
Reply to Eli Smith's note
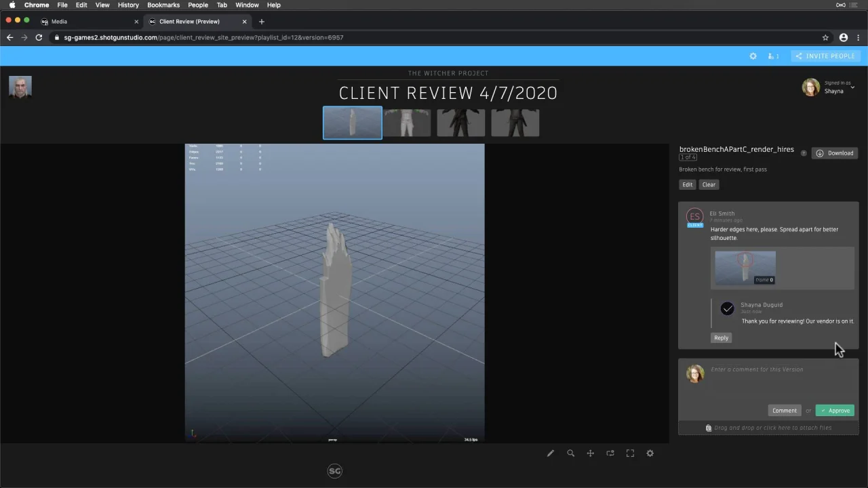pos(721,338)
